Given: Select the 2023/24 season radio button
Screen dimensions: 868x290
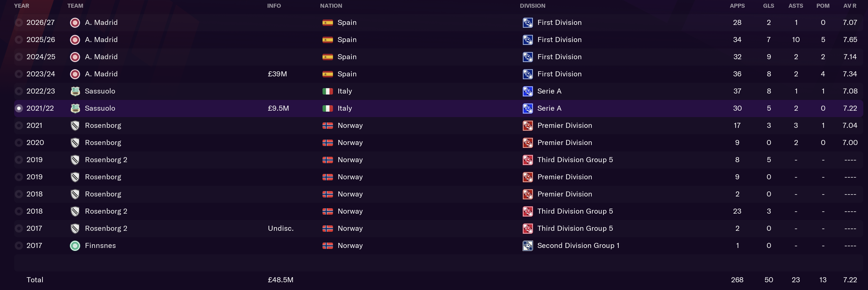Looking at the screenshot, I should [x=19, y=74].
